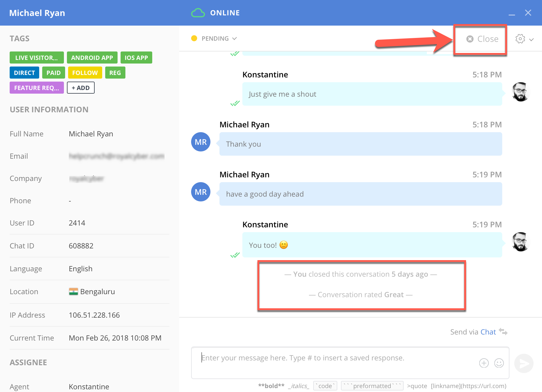Click the MR avatar beside good day message
This screenshot has width=542, height=392.
point(201,192)
